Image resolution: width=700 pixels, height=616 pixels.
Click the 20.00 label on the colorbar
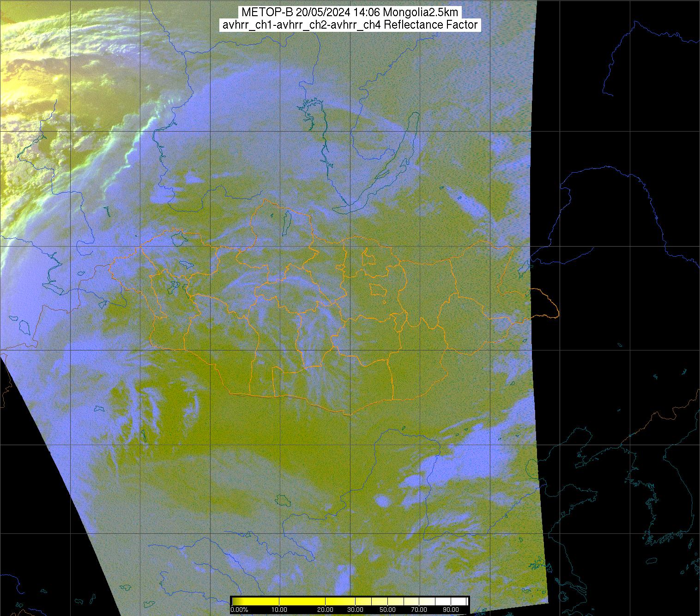click(326, 610)
